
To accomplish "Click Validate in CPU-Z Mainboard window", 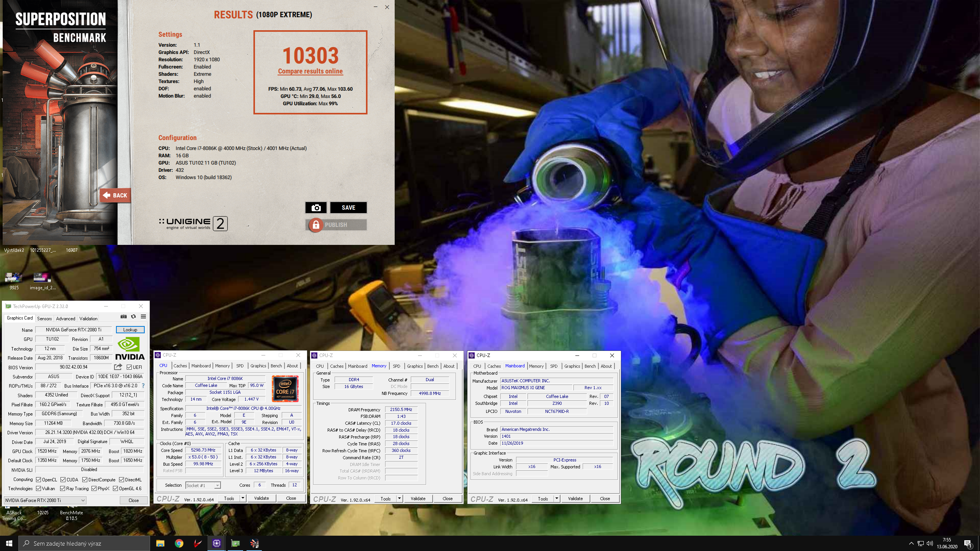I will coord(575,499).
